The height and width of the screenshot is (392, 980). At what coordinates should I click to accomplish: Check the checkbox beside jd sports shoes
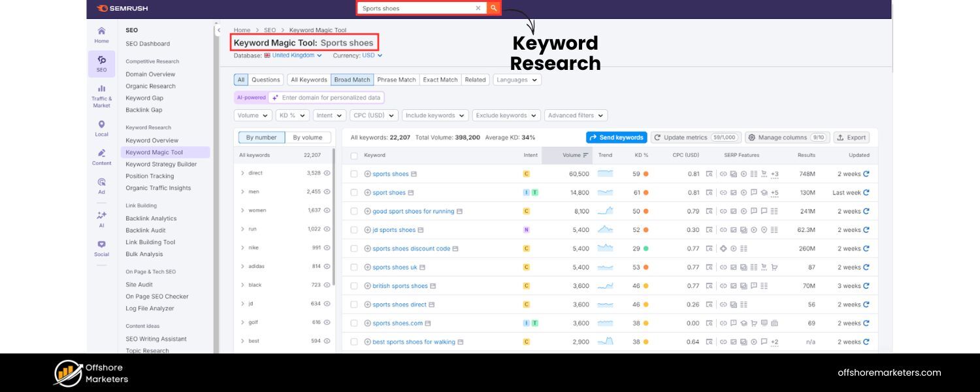(x=353, y=229)
